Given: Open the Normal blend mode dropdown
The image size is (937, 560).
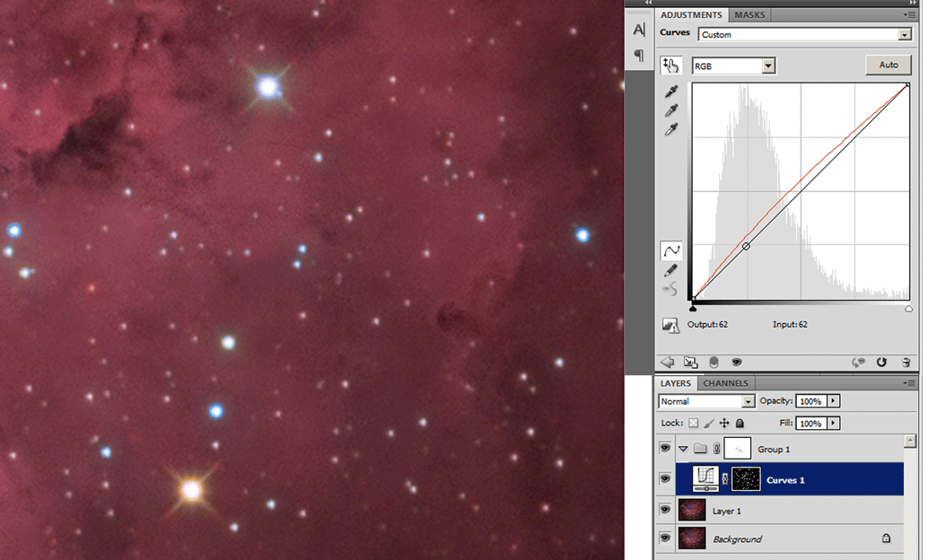Looking at the screenshot, I should [748, 401].
